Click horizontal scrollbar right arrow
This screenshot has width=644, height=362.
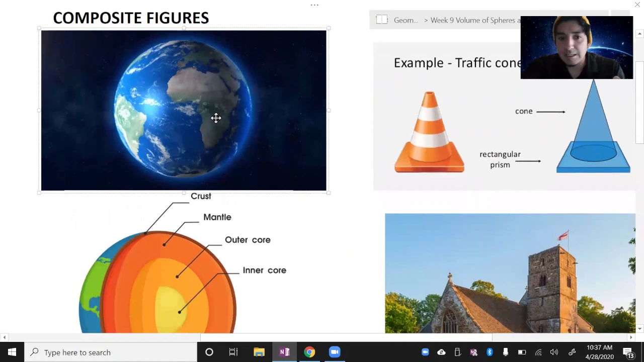[x=631, y=337]
